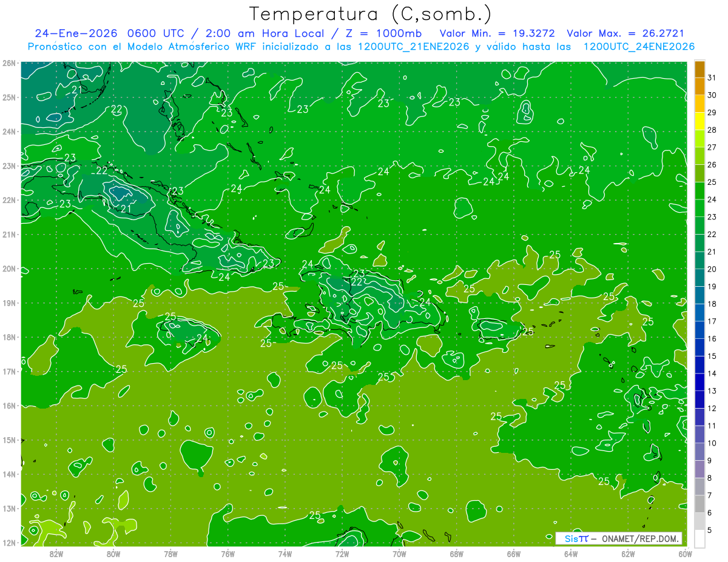
Task: Click the 14 label on the color scale
Action: coord(712,373)
